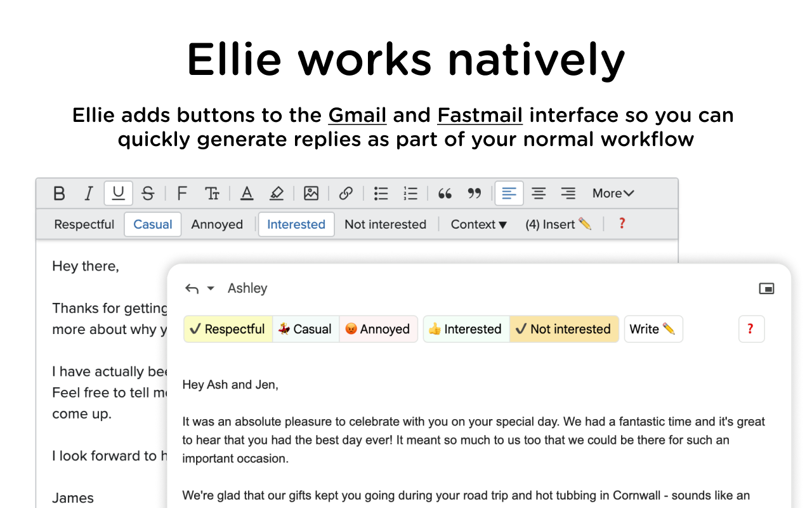Open the text color tool
The height and width of the screenshot is (508, 812).
coord(246,193)
